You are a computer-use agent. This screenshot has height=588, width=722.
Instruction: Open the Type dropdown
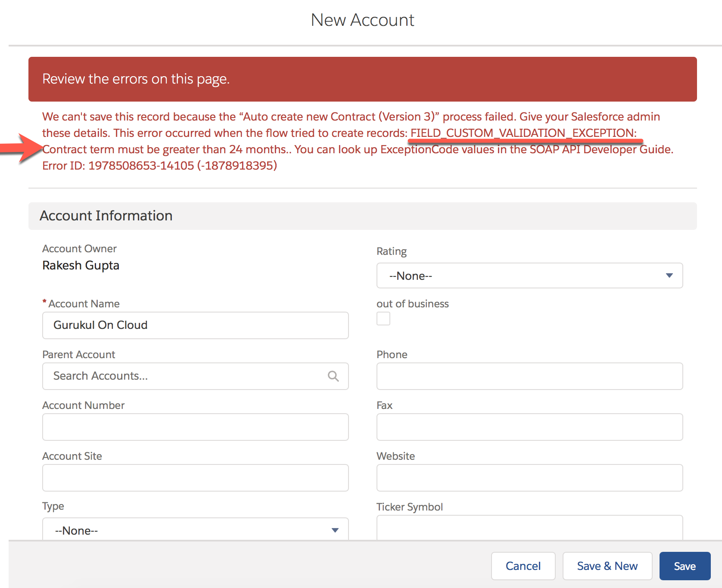(x=195, y=529)
